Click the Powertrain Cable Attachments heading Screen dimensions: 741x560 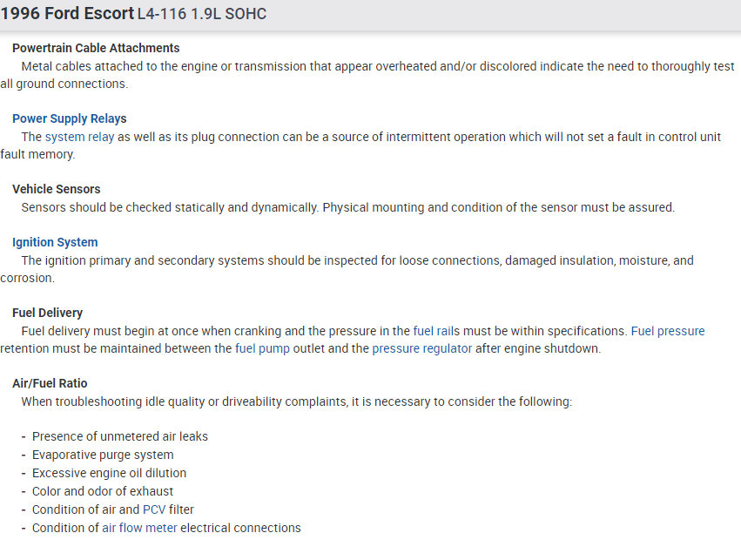[x=96, y=48]
